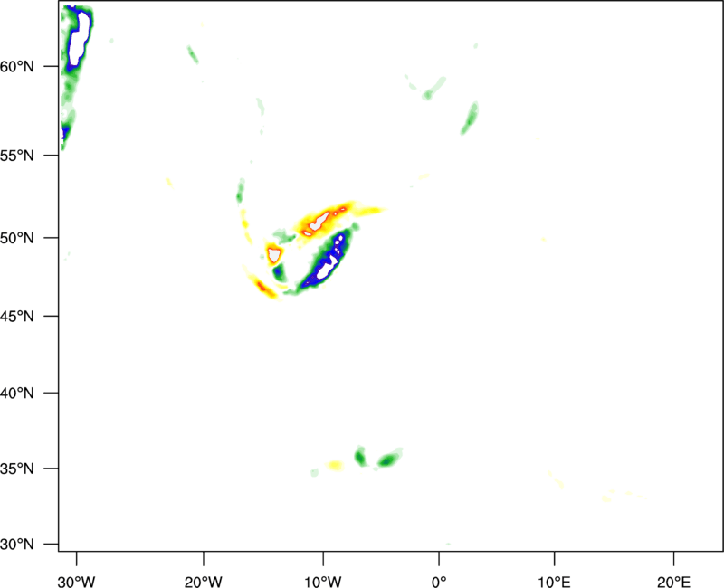This screenshot has height=588, width=724.
Task: Select the 50°N latitude tick label
Action: 17,238
